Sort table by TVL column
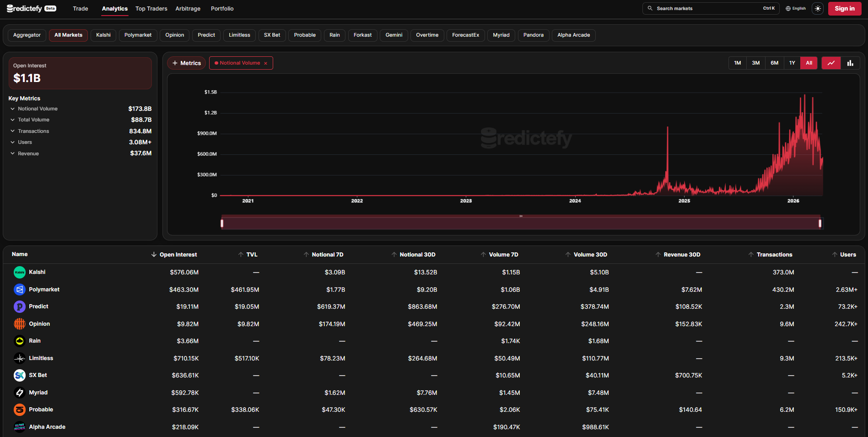 [248, 255]
